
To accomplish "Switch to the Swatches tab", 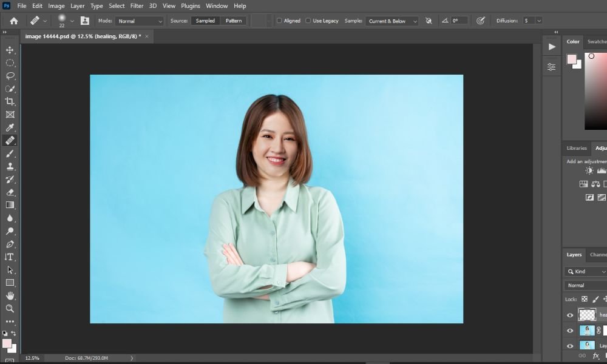I will (x=597, y=42).
